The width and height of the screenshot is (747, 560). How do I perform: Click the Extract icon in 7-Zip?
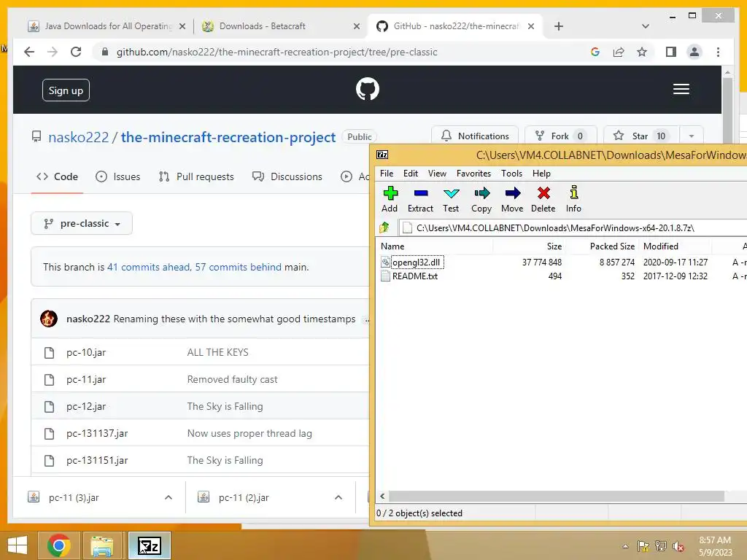point(421,193)
